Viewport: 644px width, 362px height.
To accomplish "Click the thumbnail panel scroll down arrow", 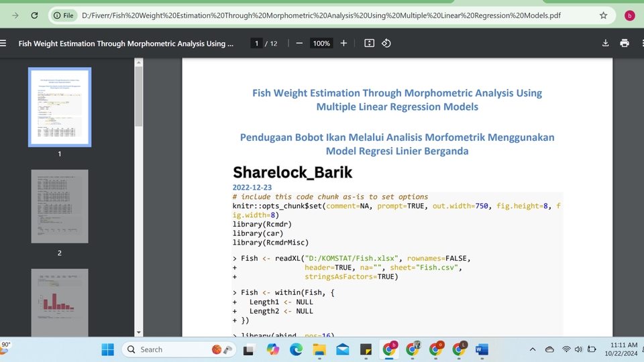I will tap(139, 333).
